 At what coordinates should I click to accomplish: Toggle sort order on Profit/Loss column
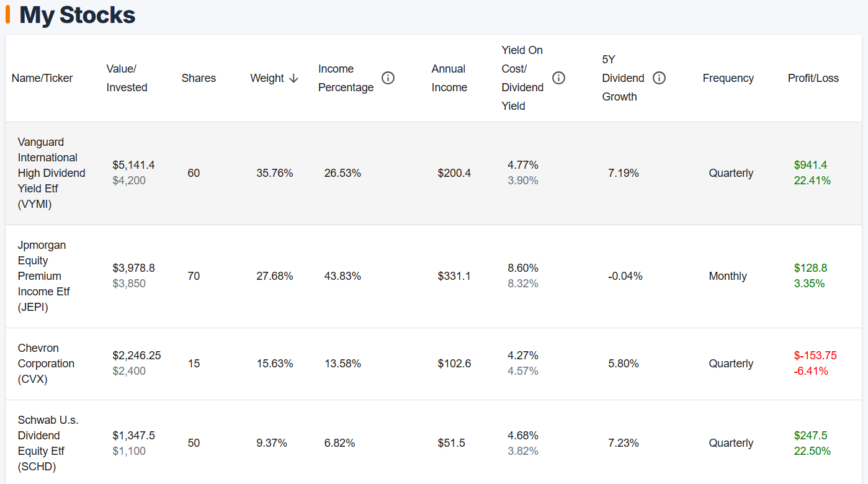813,78
